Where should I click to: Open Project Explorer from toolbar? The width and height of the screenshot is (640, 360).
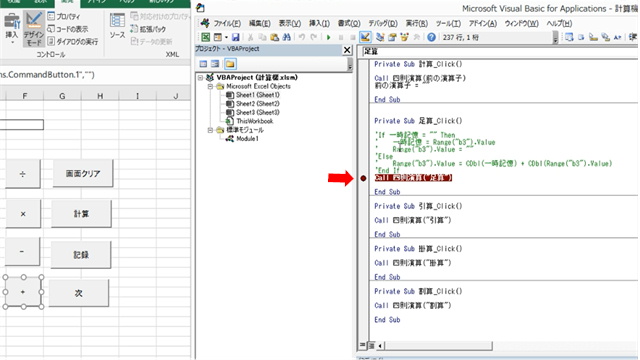click(380, 37)
